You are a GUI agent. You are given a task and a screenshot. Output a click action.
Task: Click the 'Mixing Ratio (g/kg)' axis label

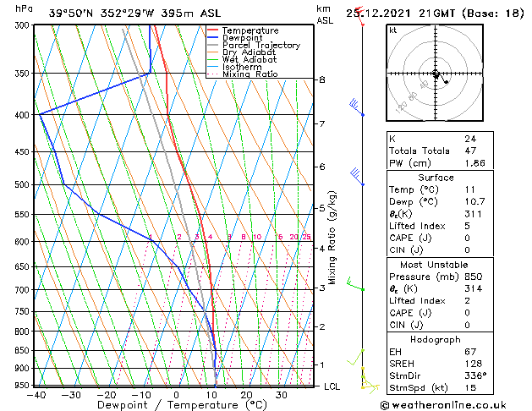[332, 238]
